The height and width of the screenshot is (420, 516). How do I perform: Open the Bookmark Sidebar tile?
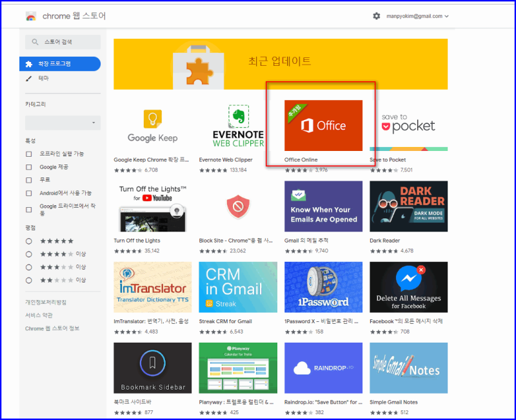coord(153,368)
